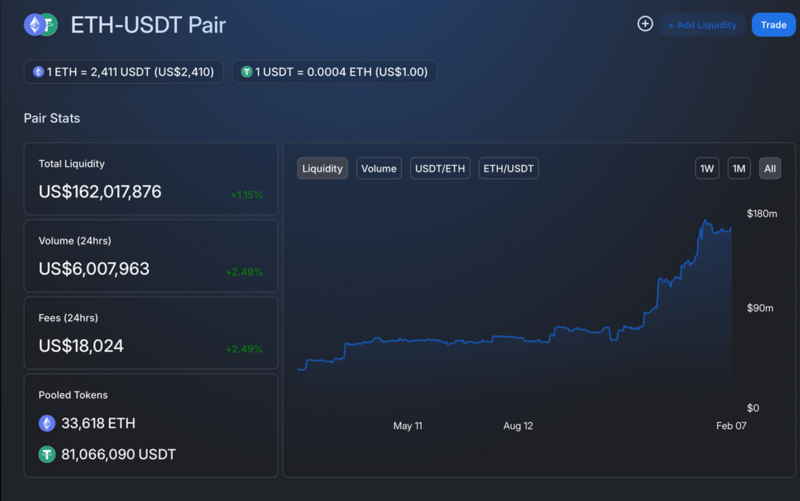Screen dimensions: 800x501
Task: Switch chart to Volume view
Action: pos(379,168)
